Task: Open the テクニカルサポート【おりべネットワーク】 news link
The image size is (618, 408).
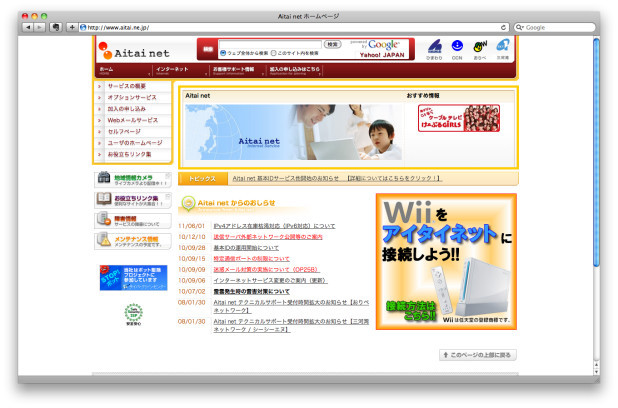Action: click(291, 306)
